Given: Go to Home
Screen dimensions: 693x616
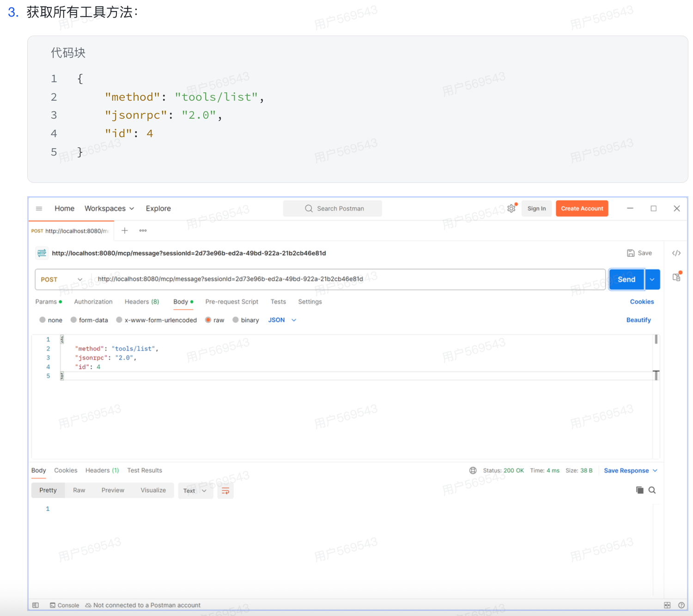Looking at the screenshot, I should click(x=65, y=209).
